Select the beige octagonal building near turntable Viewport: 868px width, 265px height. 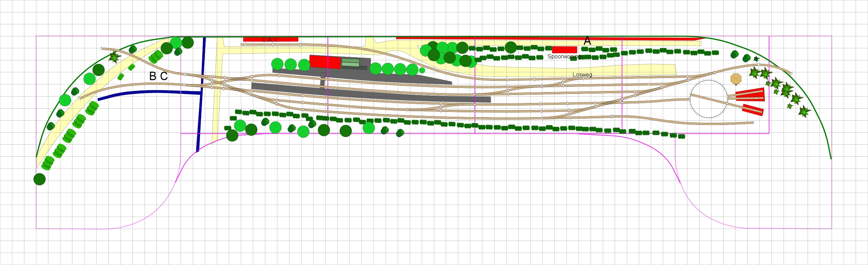736,79
